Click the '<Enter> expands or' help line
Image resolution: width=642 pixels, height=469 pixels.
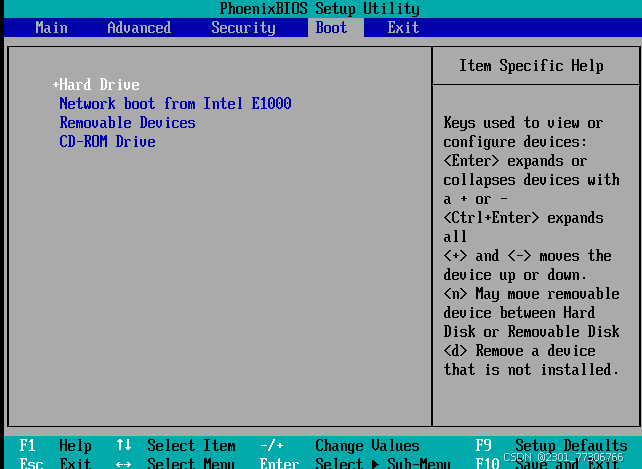pyautogui.click(x=515, y=161)
